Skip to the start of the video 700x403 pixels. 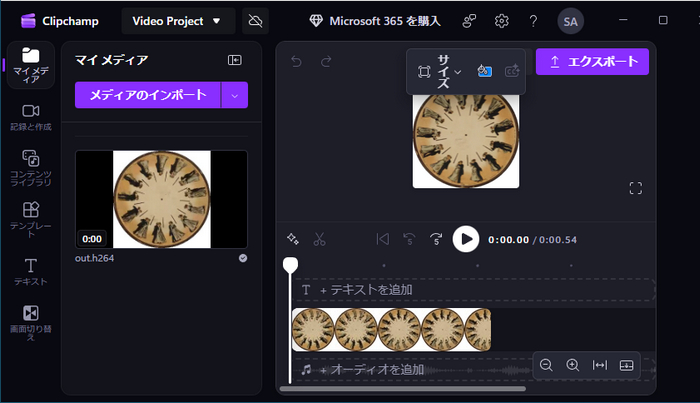[x=383, y=239]
